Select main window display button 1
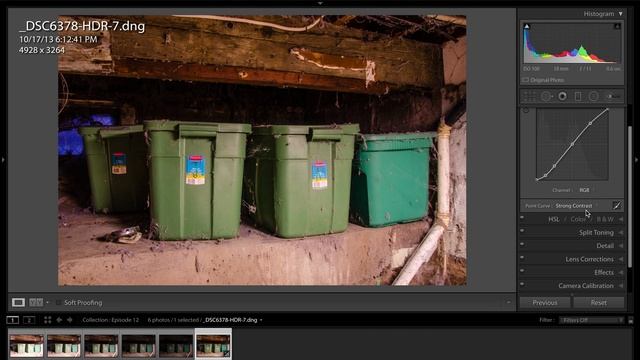This screenshot has width=640, height=360. click(x=13, y=320)
